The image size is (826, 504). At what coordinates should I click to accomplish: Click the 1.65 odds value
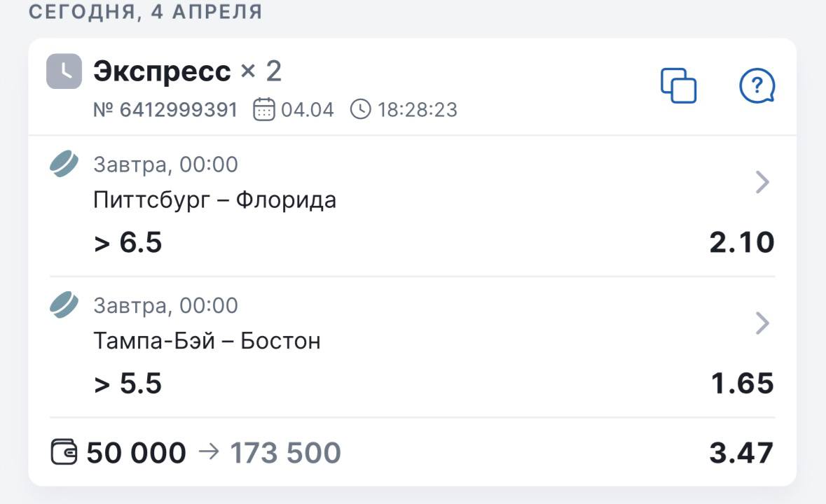[x=742, y=384]
